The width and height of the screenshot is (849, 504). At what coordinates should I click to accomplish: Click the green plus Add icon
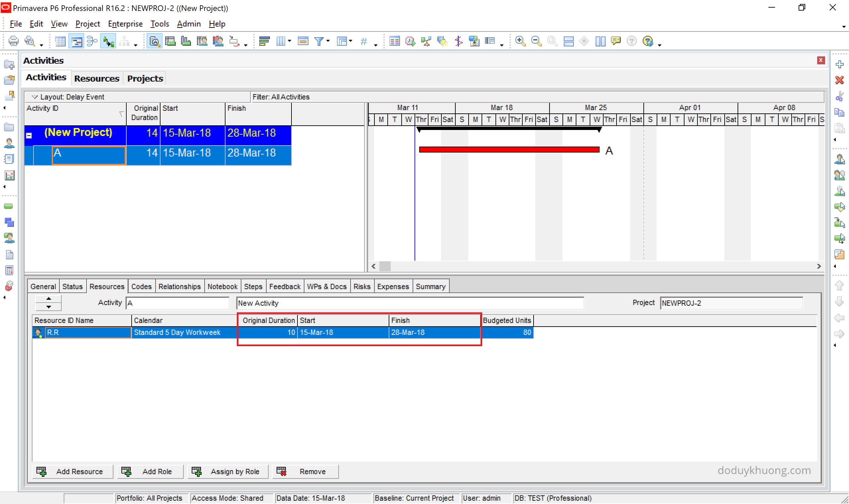tap(839, 64)
